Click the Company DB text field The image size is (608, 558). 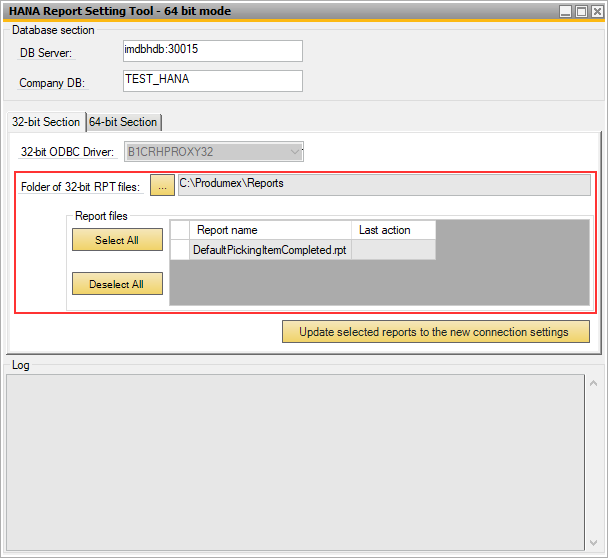211,81
